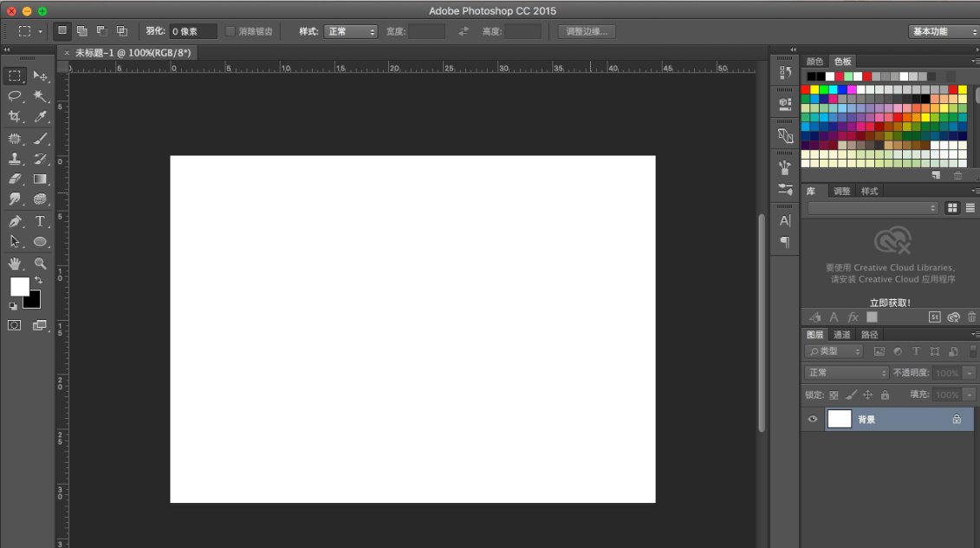Hide the 背景 layer with eye icon
The height and width of the screenshot is (548, 980).
(813, 419)
